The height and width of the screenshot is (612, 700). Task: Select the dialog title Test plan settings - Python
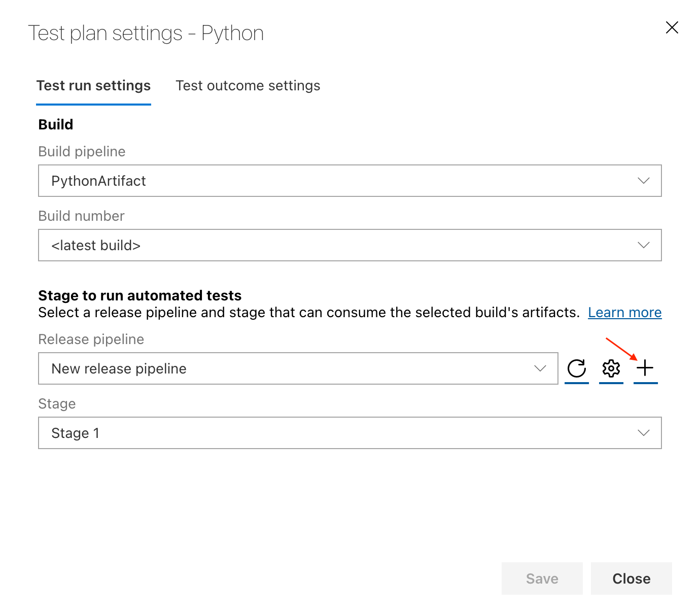click(146, 32)
